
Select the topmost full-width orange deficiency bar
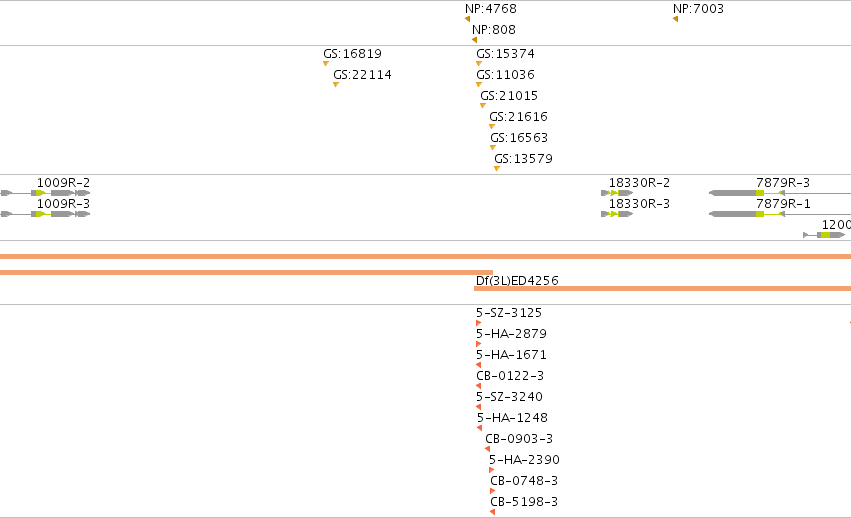[x=426, y=256]
